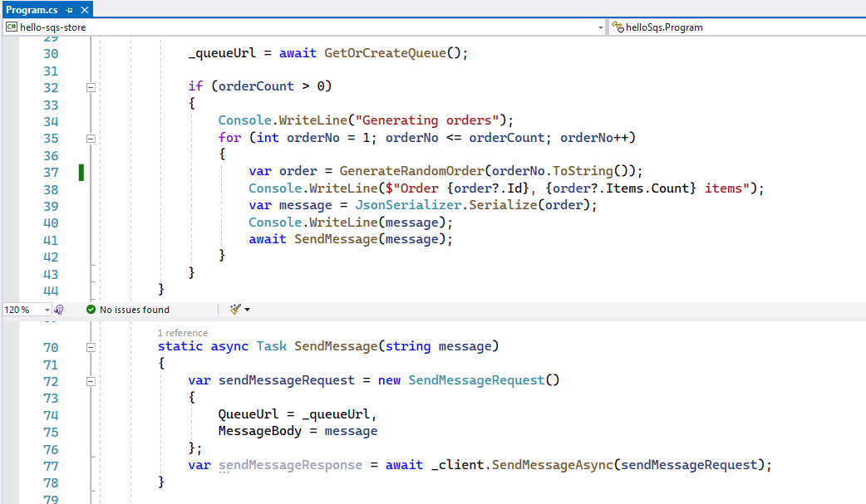Viewport: 866px width, 504px height.
Task: Click SendMessage call on line 41
Action: (336, 239)
